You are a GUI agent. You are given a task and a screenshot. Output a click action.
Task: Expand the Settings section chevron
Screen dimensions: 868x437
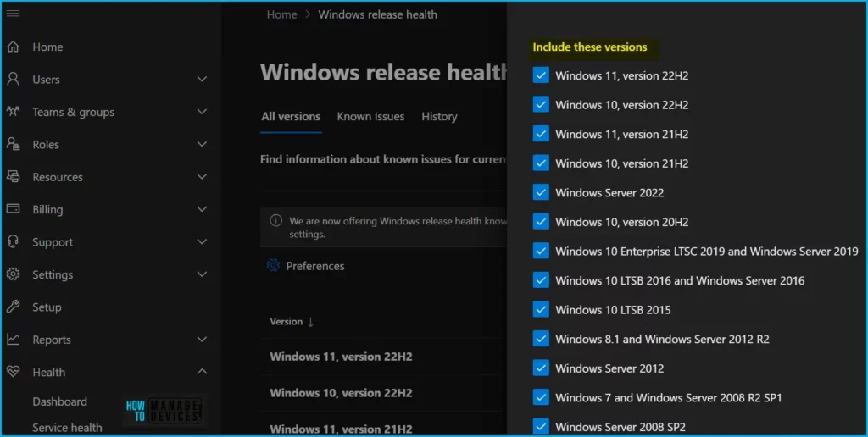202,274
